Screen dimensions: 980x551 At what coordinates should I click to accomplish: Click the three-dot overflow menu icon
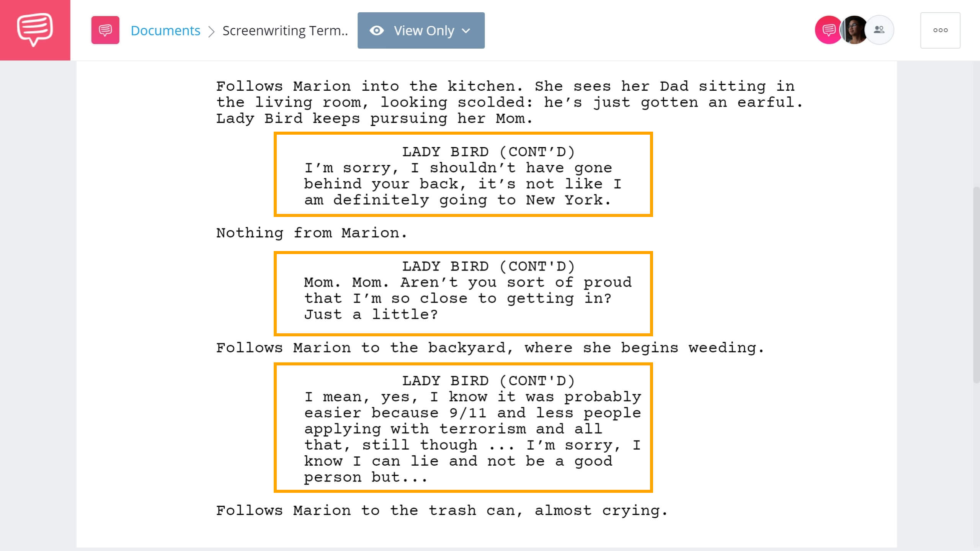[x=940, y=29]
